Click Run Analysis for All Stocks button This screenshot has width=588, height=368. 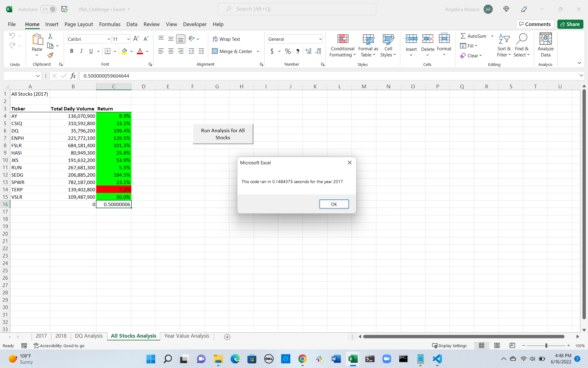(223, 134)
